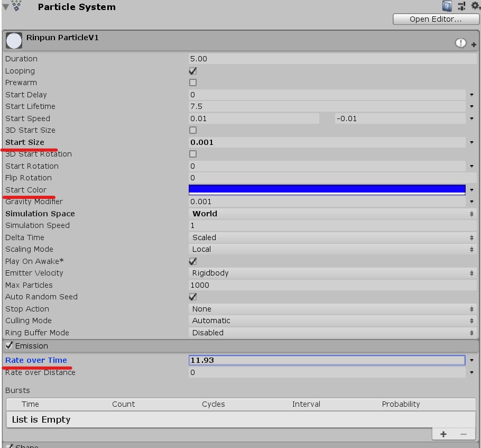Click the Start Speed 0.01 field
This screenshot has height=448, width=481.
click(254, 118)
